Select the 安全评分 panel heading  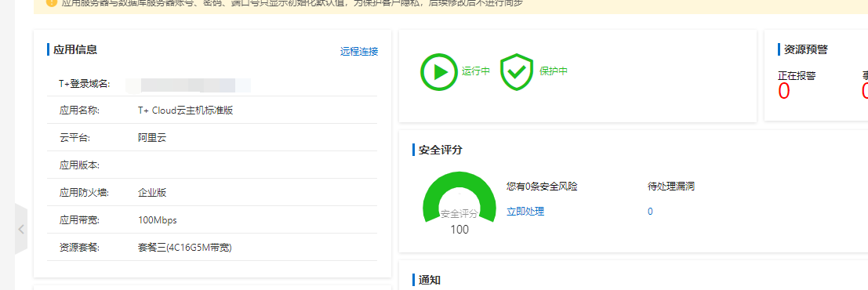pos(440,150)
